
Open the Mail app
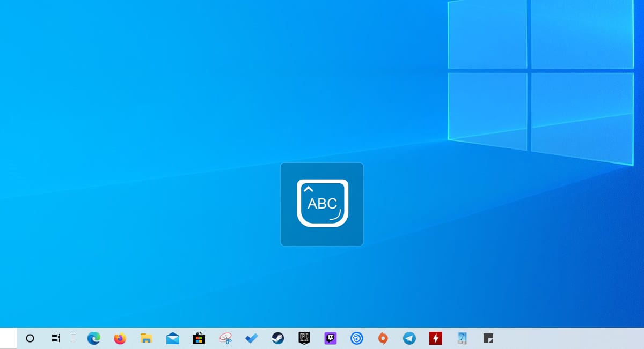point(172,338)
